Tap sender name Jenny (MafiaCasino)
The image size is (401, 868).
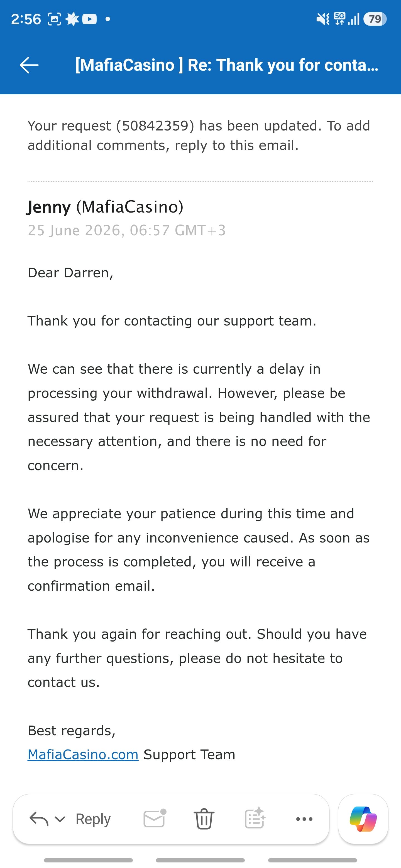point(106,207)
